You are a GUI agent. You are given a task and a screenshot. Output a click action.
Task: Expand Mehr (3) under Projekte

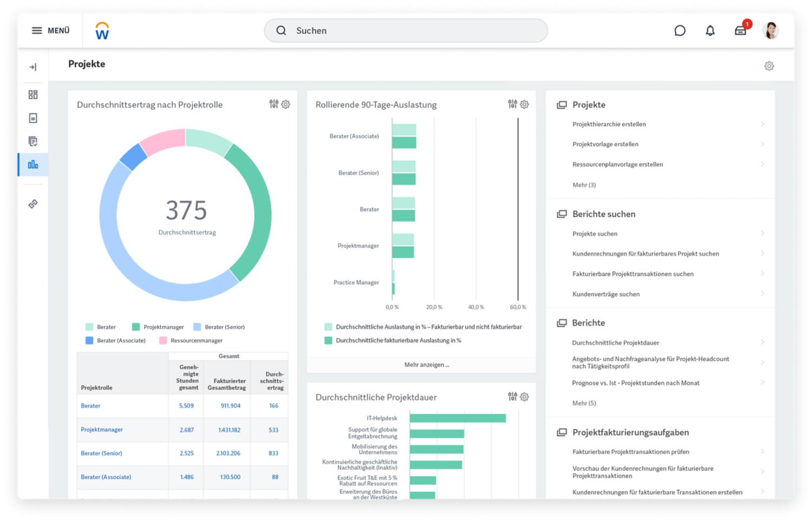[x=584, y=185]
